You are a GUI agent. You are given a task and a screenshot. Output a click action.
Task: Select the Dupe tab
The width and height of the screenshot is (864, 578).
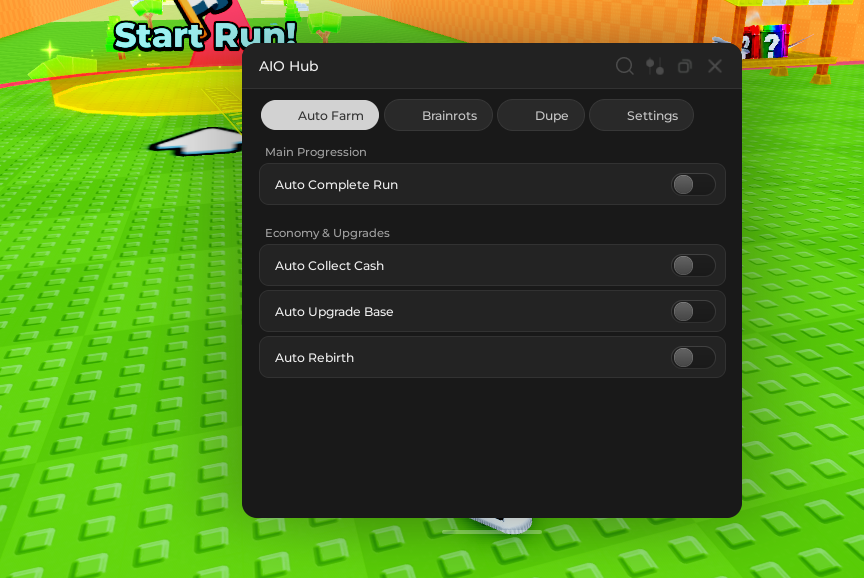click(541, 115)
